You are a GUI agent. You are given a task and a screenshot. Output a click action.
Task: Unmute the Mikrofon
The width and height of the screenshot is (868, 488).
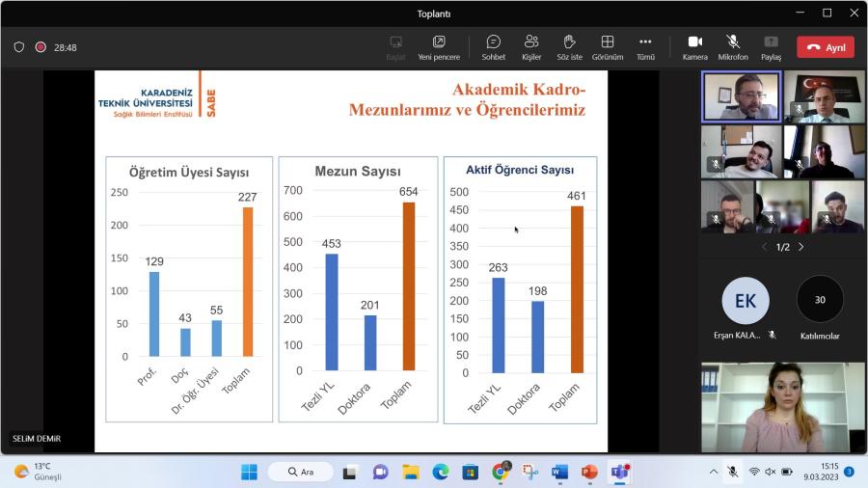[x=733, y=47]
